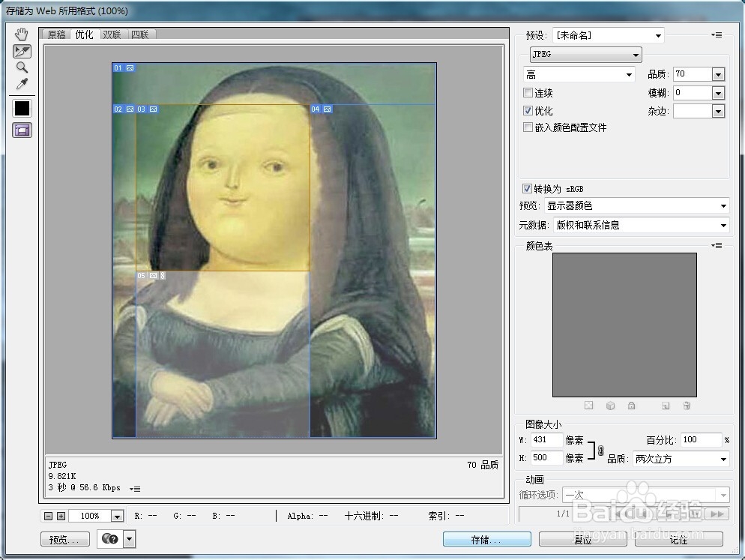Toggle slices visibility button
745x560 pixels.
(x=22, y=130)
